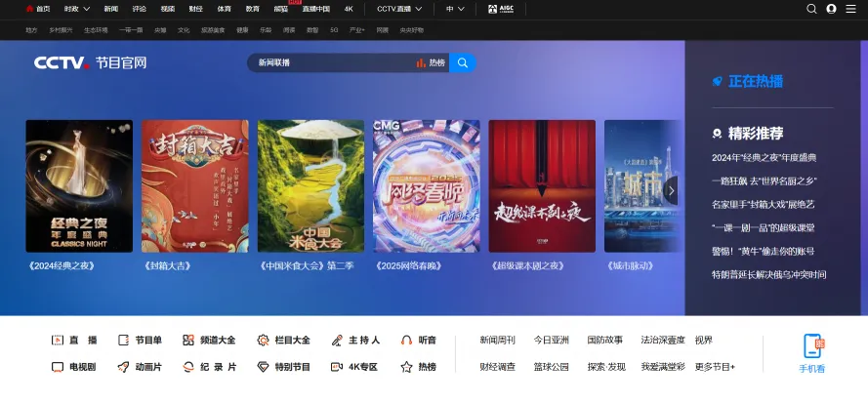
Task: Open the 5G sub-navigation link
Action: [334, 30]
